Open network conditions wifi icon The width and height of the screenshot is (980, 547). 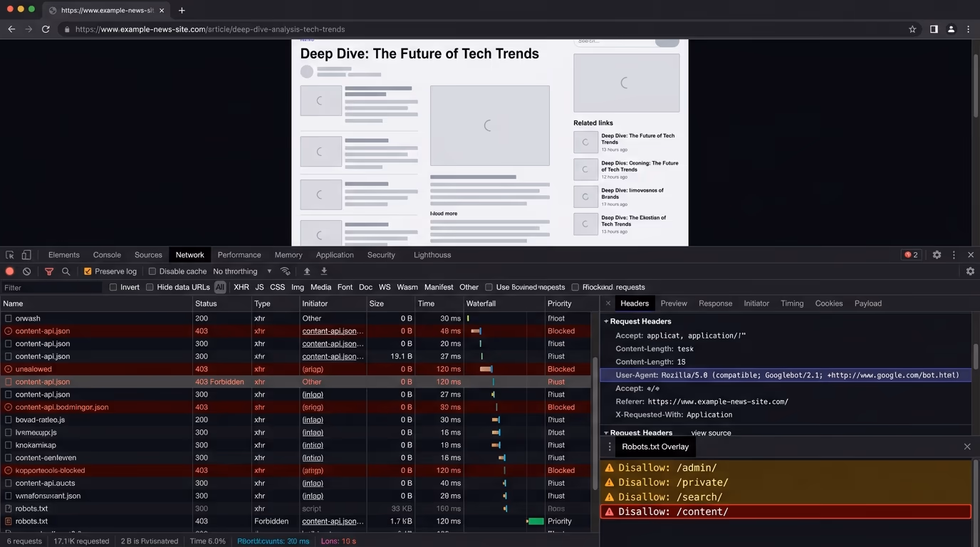coord(286,271)
